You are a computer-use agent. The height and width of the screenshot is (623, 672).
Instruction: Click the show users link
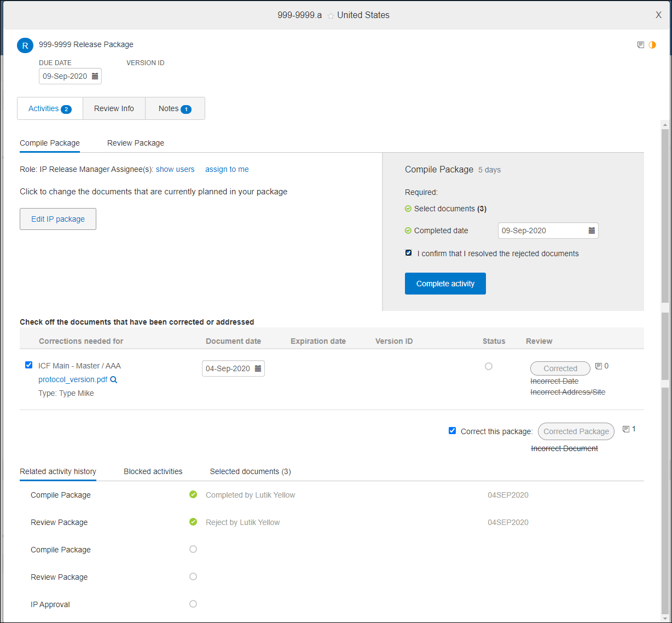coord(175,169)
